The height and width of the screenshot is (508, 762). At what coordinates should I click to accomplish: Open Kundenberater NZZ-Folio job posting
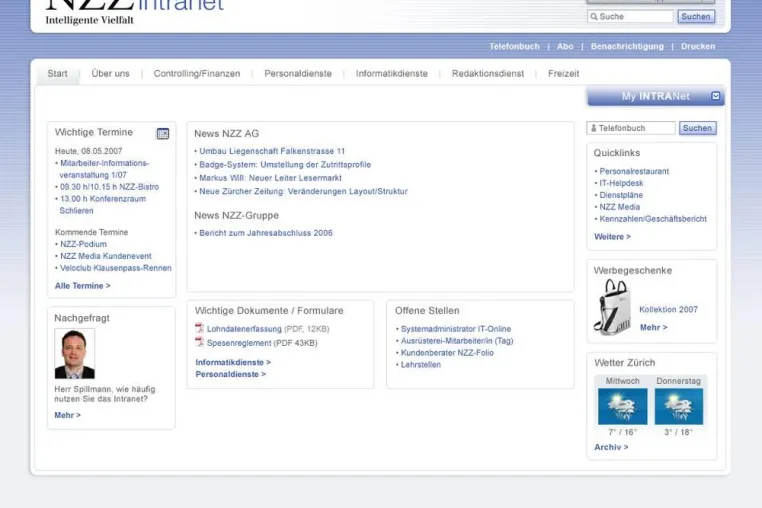click(x=447, y=353)
